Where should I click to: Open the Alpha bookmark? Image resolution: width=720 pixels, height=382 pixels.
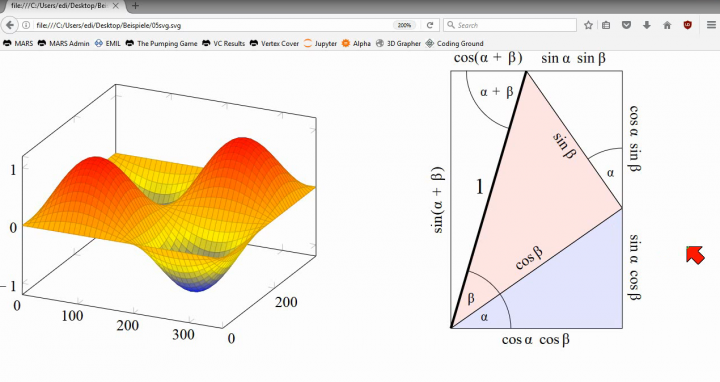pos(356,44)
